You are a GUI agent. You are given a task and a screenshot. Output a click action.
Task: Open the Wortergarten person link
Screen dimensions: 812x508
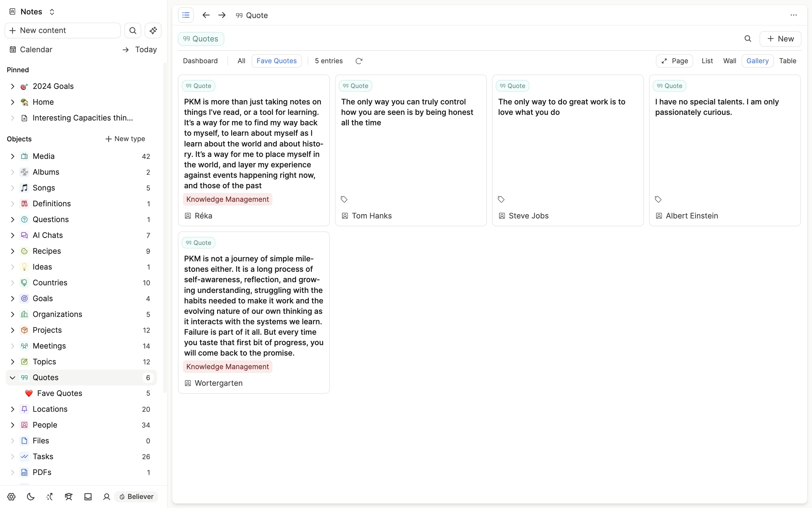click(213, 383)
